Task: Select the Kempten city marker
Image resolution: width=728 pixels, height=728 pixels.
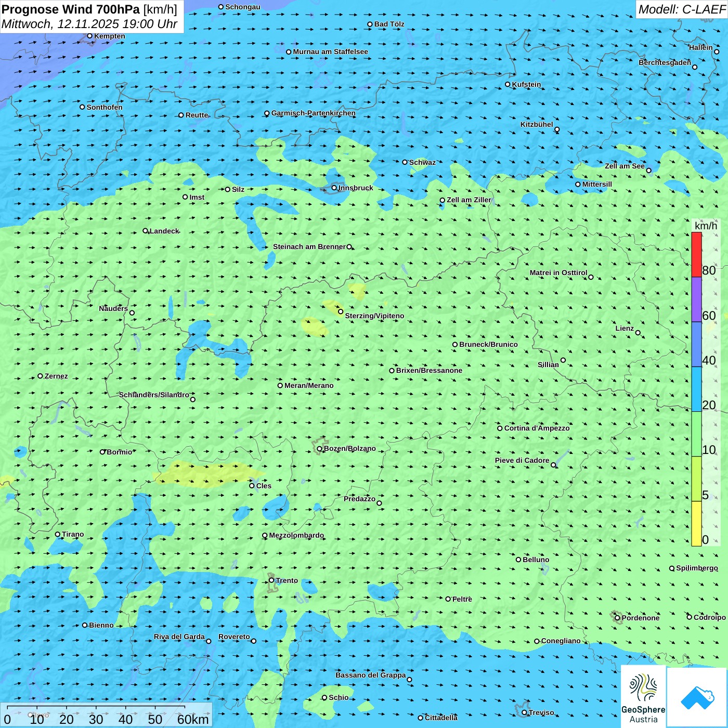Action: (x=89, y=36)
